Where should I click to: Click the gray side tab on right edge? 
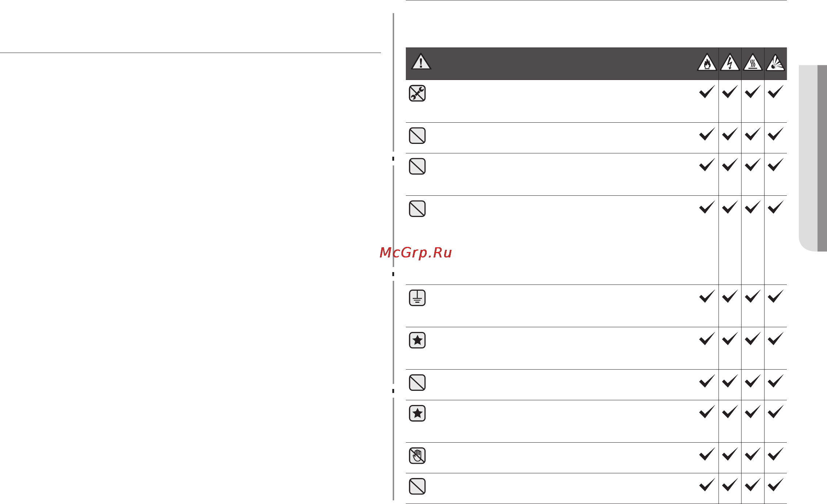tap(813, 158)
